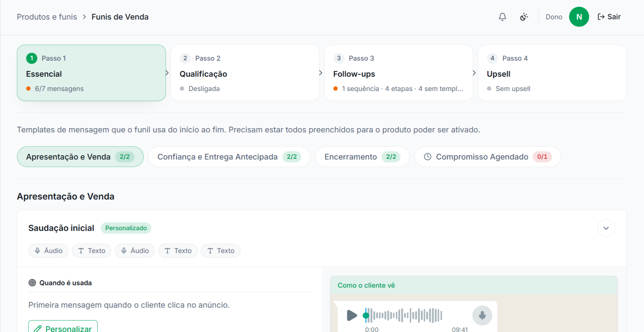Image resolution: width=644 pixels, height=332 pixels.
Task: Click the last Texto chip
Action: coord(221,251)
